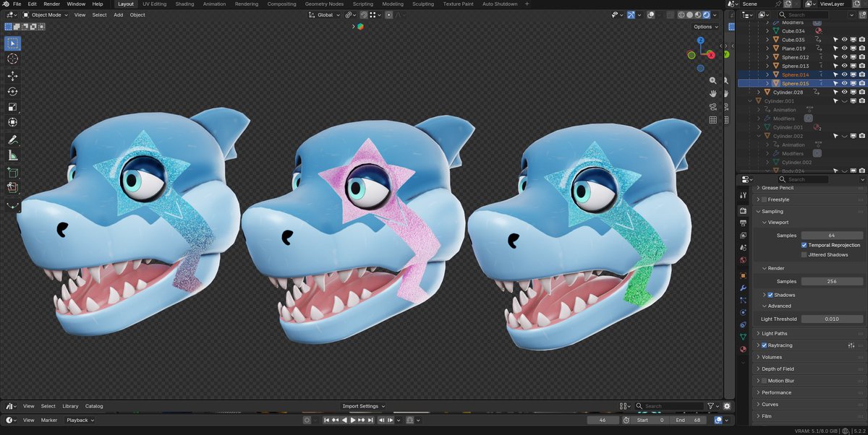Open the Window menu
The height and width of the screenshot is (435, 868).
76,4
